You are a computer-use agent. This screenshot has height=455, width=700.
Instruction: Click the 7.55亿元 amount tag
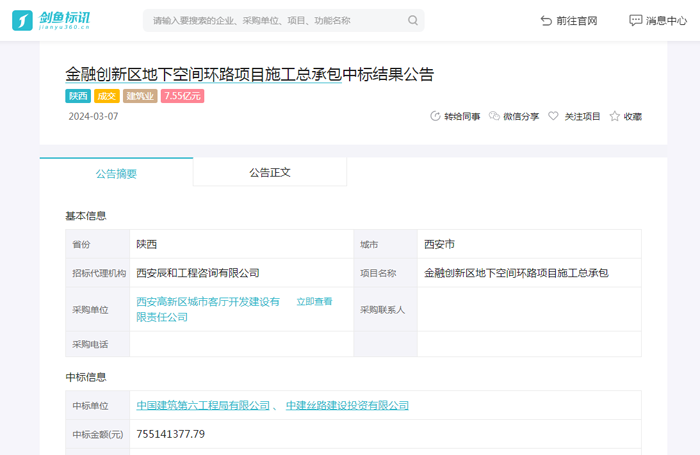click(x=182, y=96)
